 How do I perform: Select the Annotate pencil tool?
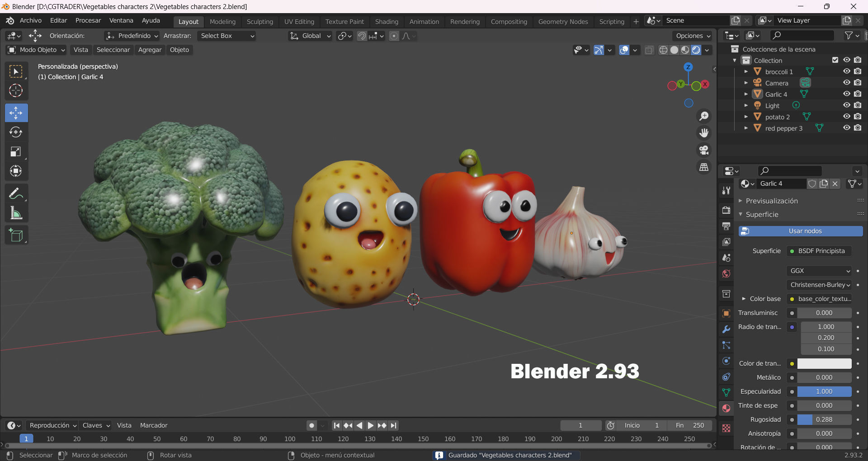pyautogui.click(x=16, y=193)
